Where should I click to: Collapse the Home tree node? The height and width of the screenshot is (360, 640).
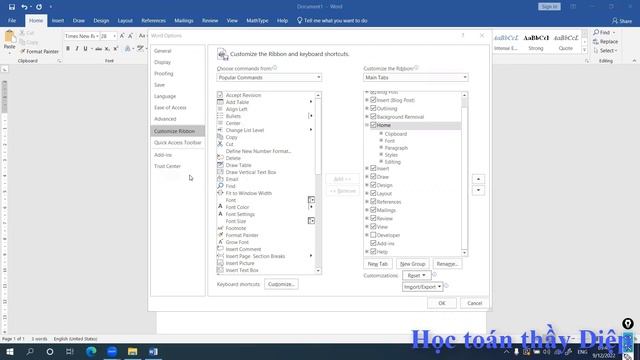point(367,125)
